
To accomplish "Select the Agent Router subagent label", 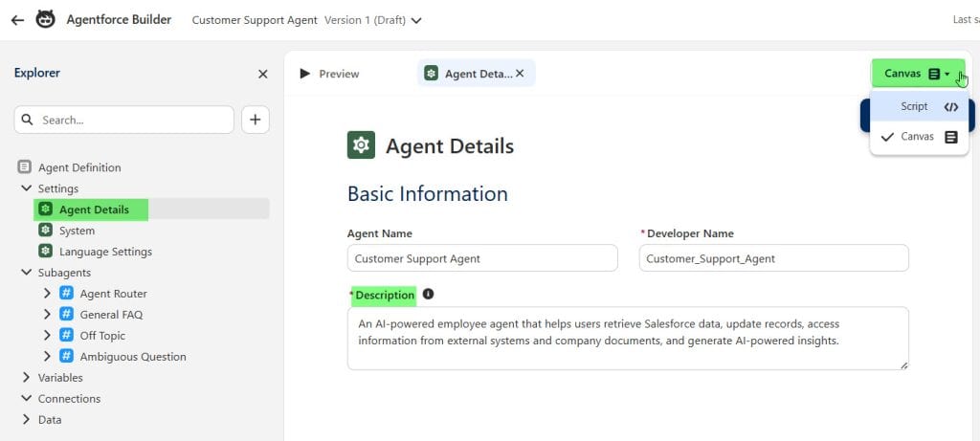I will 113,294.
